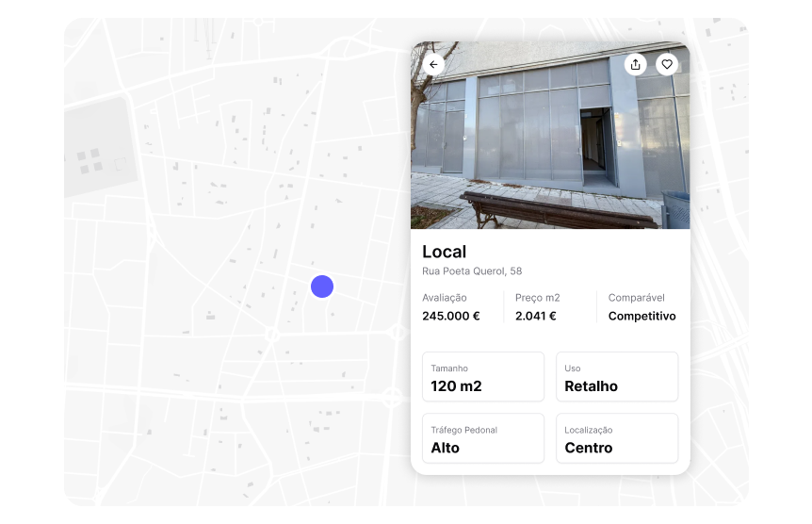Click the Preço m2 value 2.041 €

click(x=535, y=316)
